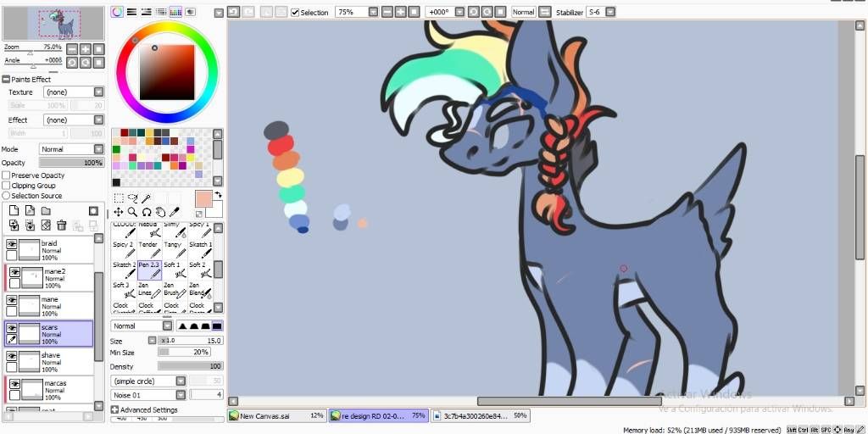
Task: Choose the Sketch 2 brush
Action: tap(124, 270)
